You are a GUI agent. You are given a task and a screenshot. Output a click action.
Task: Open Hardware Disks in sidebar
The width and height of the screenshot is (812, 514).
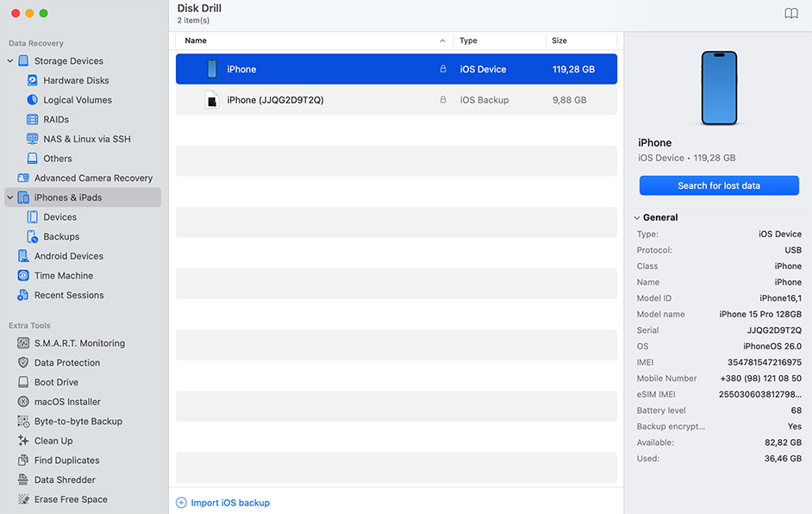tap(76, 80)
